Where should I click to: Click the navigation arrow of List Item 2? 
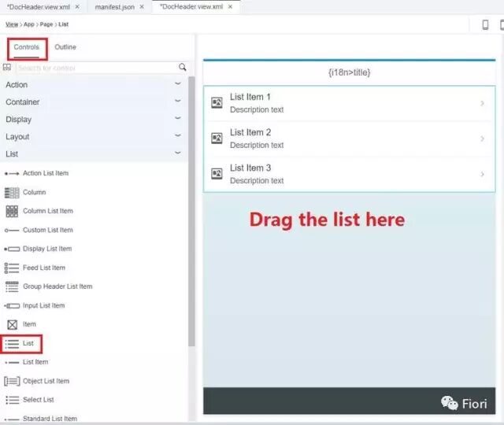pos(482,139)
